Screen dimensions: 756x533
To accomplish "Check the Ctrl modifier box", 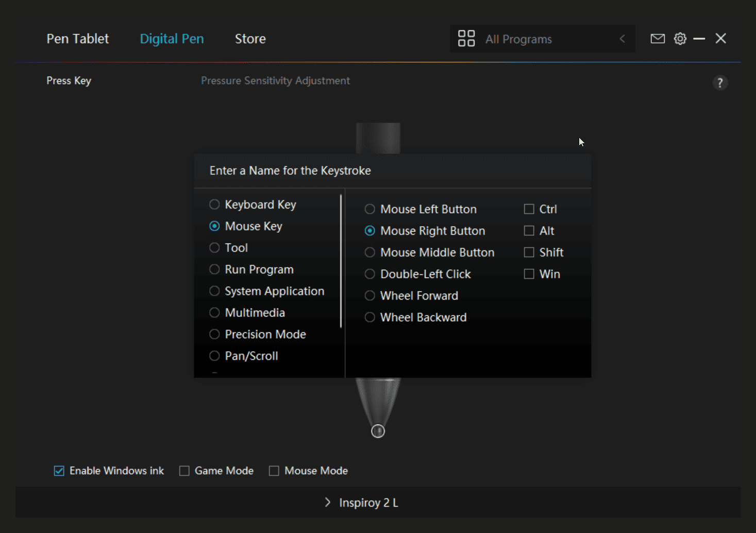I will (x=529, y=209).
